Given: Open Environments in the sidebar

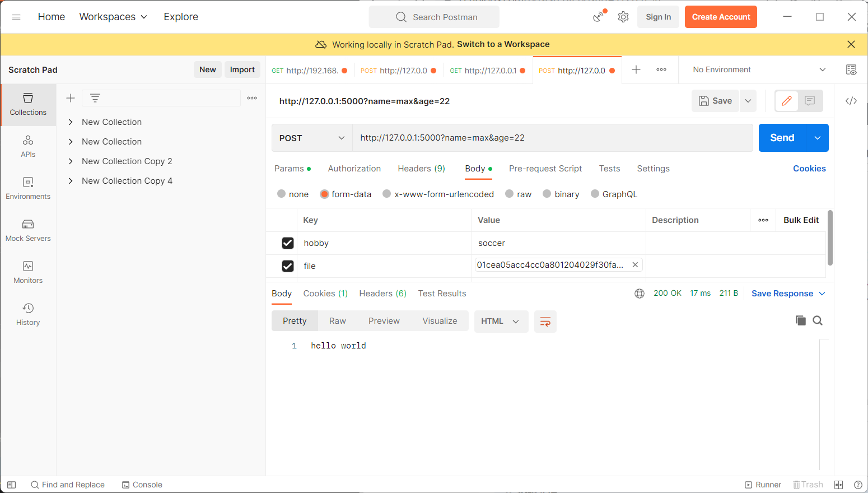Looking at the screenshot, I should (28, 188).
